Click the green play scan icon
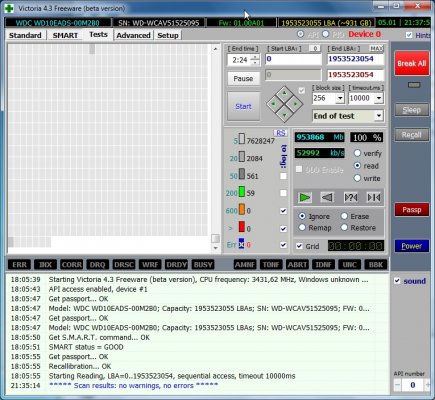This screenshot has height=400, width=435. [x=305, y=198]
